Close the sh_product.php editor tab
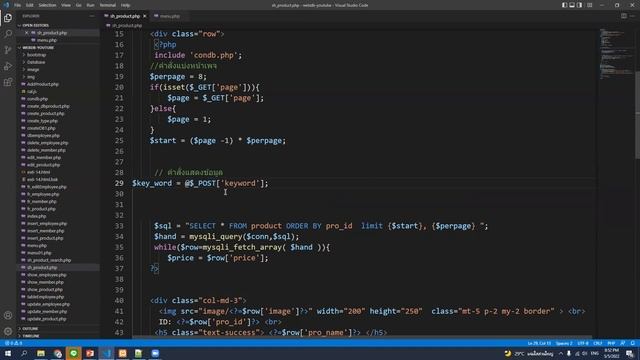This screenshot has height=360, width=640. 144,16
